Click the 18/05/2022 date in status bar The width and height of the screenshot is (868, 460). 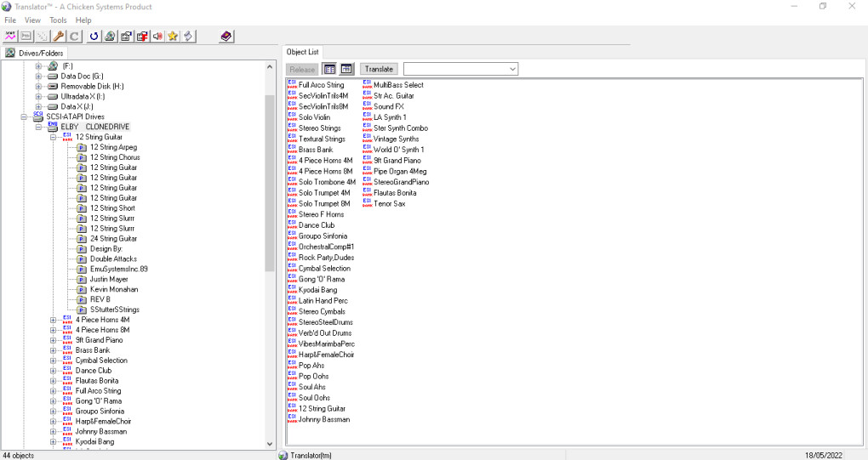click(824, 456)
